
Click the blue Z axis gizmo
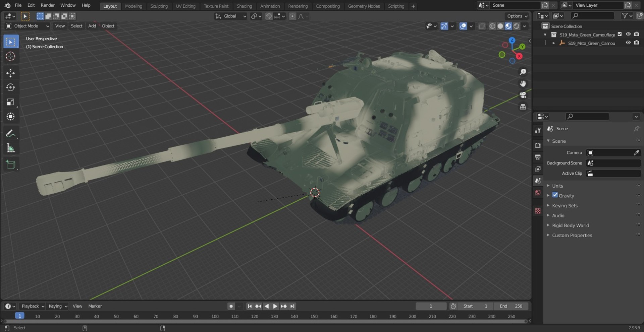coord(512,40)
